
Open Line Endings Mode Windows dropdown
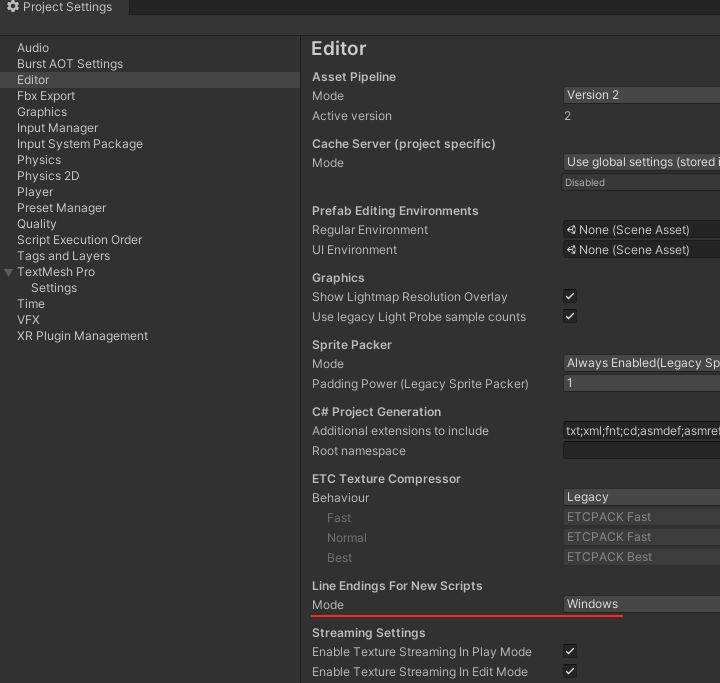click(641, 604)
